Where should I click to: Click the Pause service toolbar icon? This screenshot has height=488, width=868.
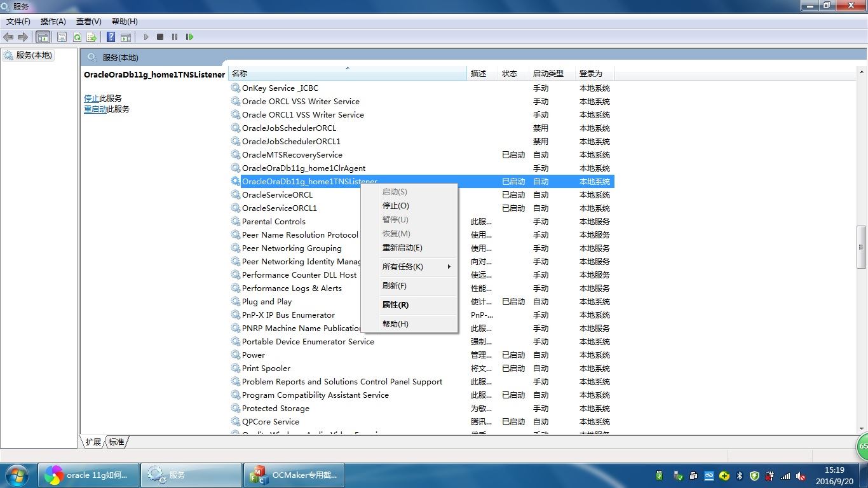tap(175, 37)
